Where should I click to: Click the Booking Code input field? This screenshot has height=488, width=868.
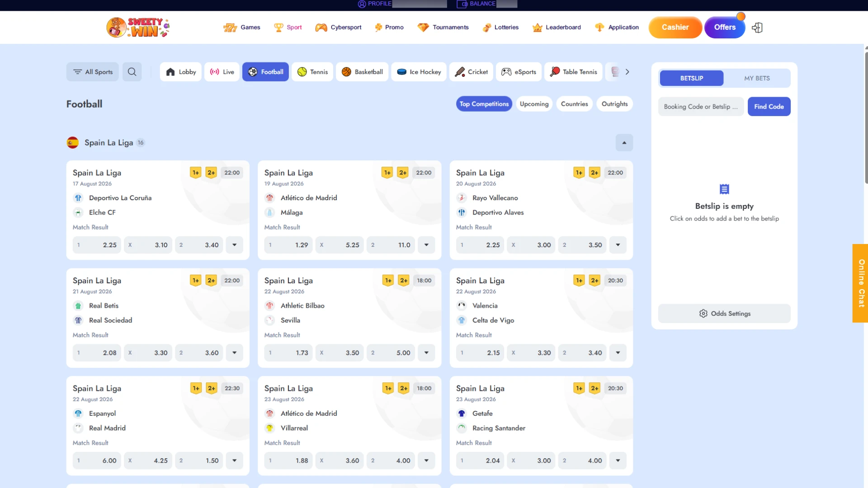[701, 107]
